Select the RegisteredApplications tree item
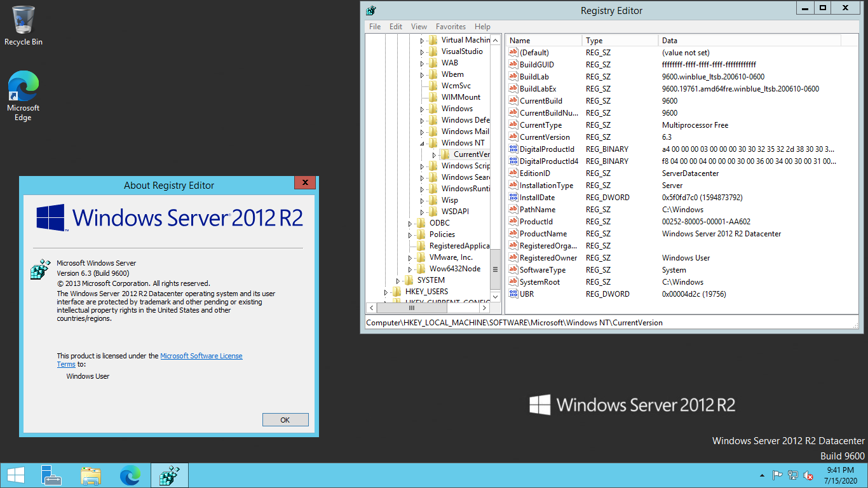Viewport: 868px width, 488px height. (x=459, y=246)
